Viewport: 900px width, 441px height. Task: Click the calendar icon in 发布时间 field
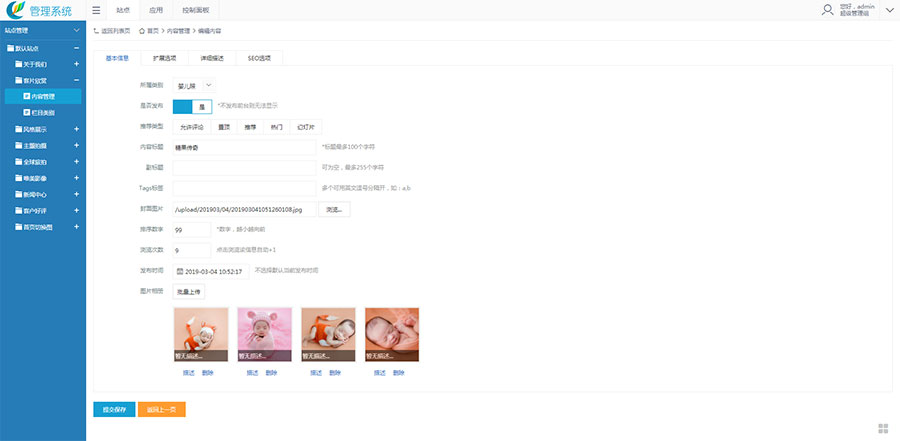pyautogui.click(x=180, y=272)
